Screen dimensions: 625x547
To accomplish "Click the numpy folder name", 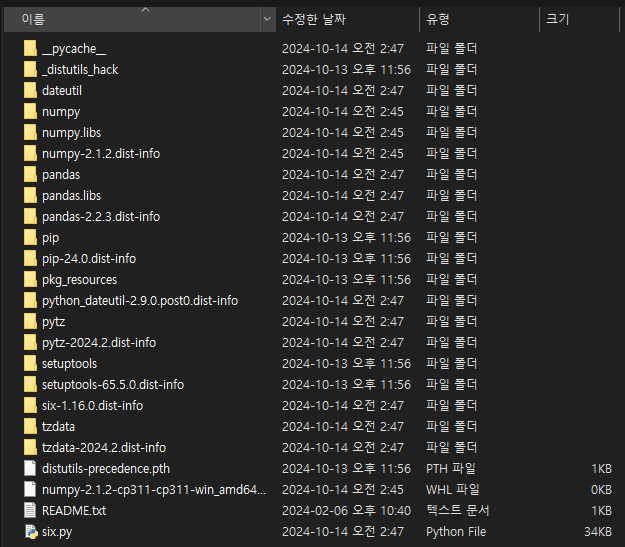I will [x=61, y=112].
